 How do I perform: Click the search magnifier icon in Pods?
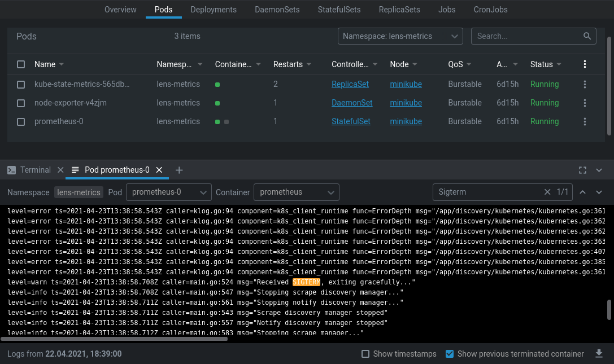(587, 36)
